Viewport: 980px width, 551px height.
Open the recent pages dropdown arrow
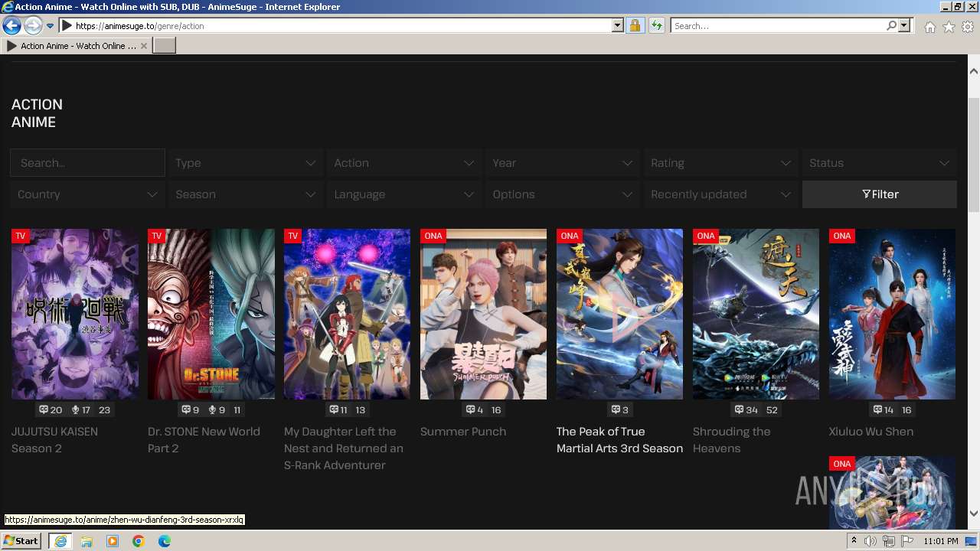50,26
